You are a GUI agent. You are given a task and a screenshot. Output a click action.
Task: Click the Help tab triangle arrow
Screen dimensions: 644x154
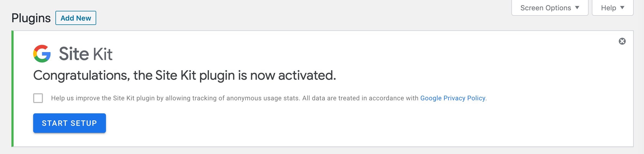click(x=622, y=8)
